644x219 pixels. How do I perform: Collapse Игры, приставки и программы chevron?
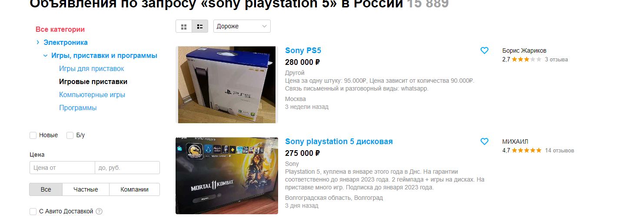click(45, 56)
